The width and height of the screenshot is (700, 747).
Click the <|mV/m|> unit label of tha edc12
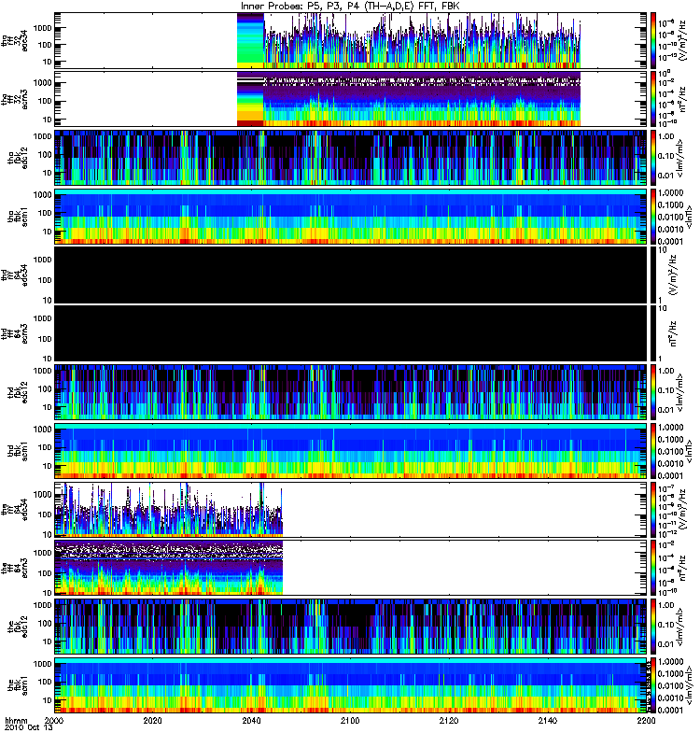[680, 158]
